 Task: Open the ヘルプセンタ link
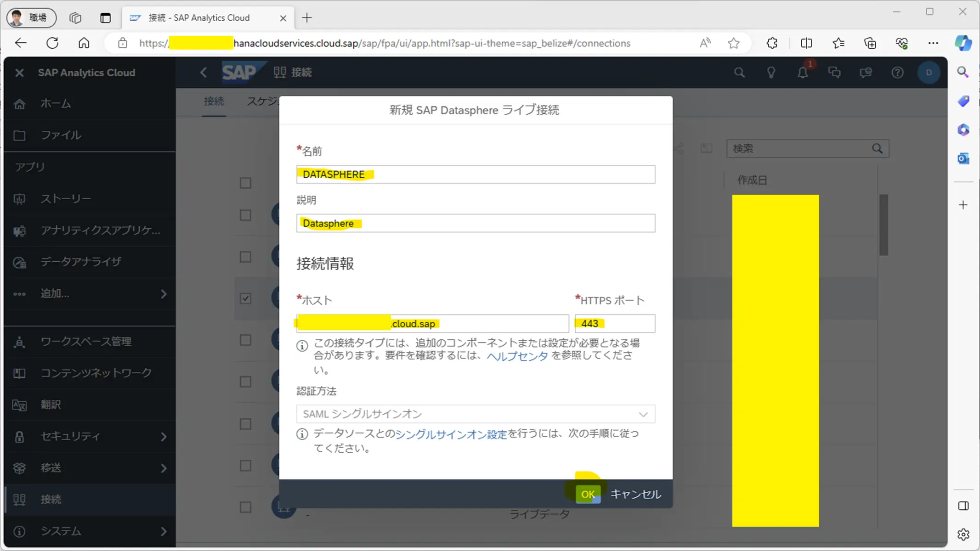[x=517, y=356]
